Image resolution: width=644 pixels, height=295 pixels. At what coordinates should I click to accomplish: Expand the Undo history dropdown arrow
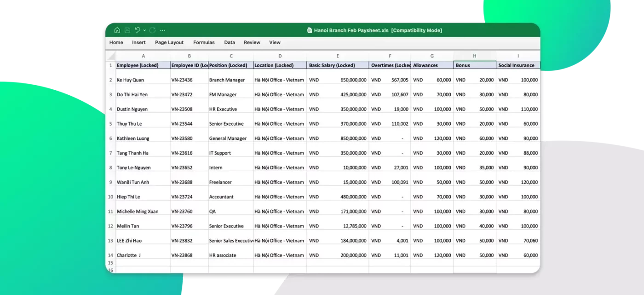pyautogui.click(x=144, y=30)
